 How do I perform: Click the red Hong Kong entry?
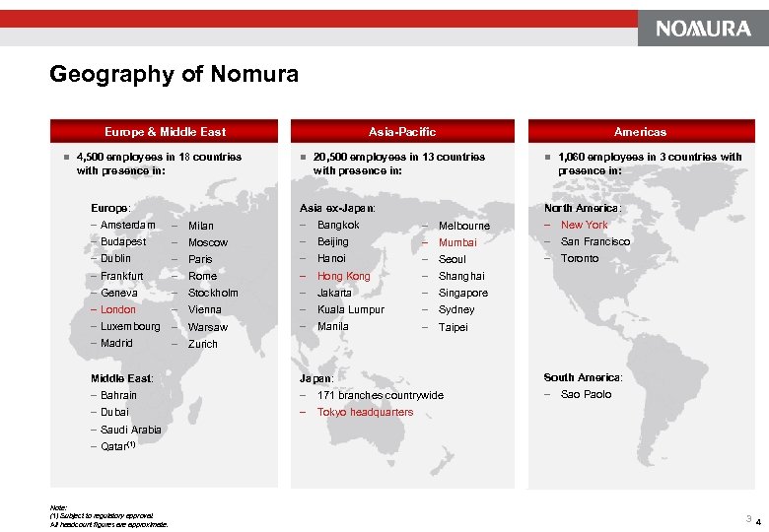(343, 276)
